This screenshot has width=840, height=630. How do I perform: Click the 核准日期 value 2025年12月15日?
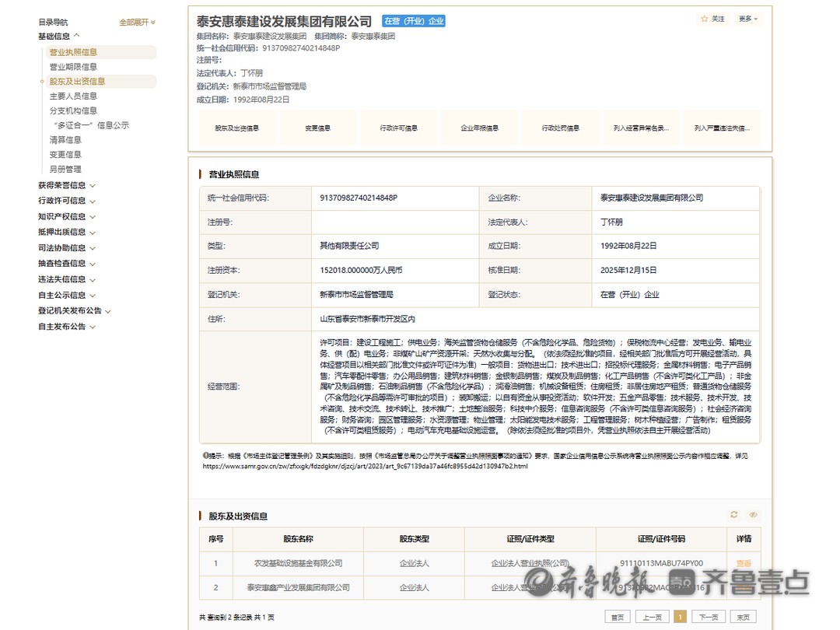click(628, 271)
